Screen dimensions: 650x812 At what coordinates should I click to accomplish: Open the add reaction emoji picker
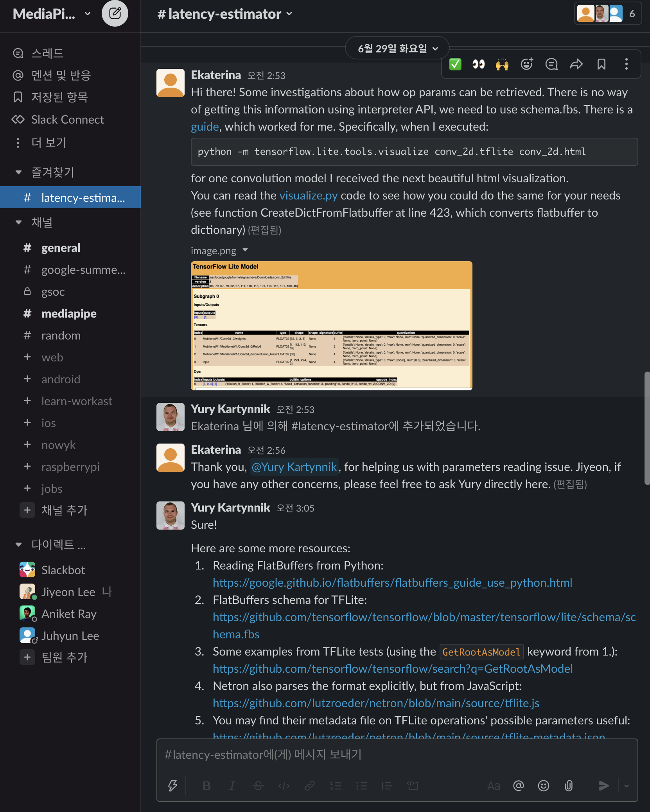[527, 64]
